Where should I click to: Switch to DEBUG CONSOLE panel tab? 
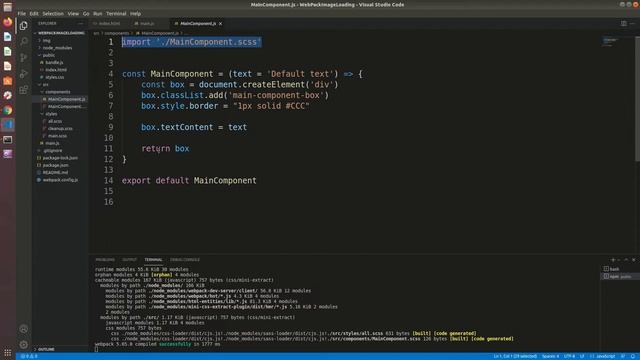[x=185, y=260]
